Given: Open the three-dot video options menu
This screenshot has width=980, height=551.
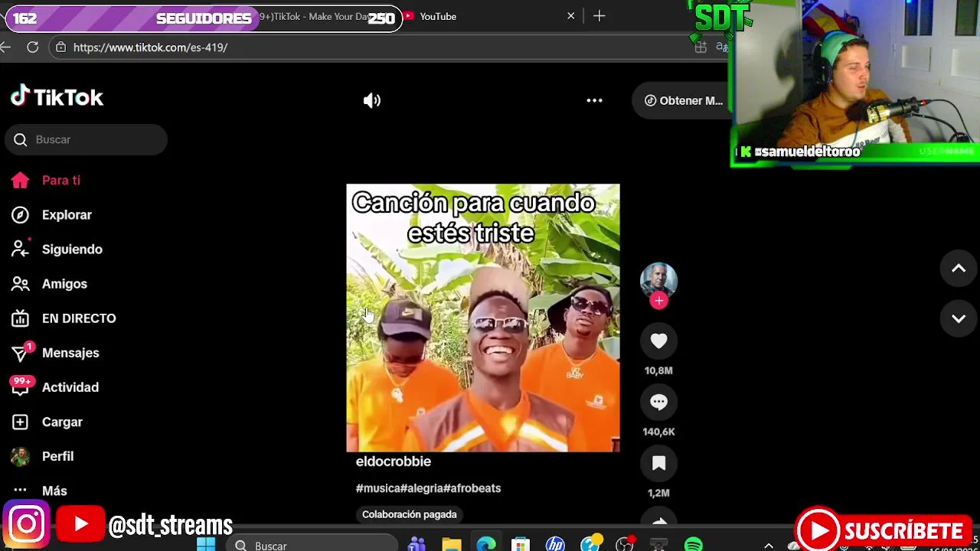Looking at the screenshot, I should [x=594, y=100].
